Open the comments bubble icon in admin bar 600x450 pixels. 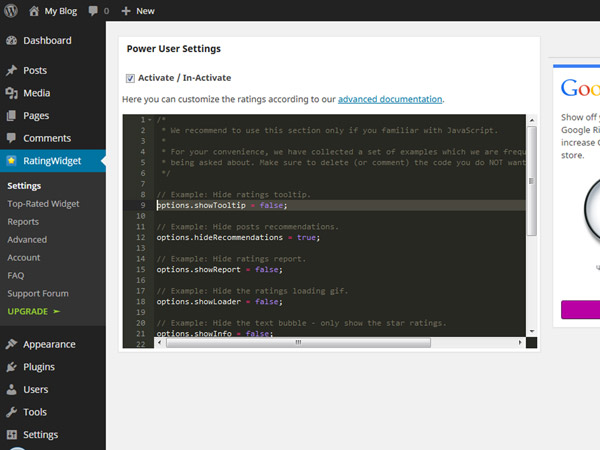[93, 11]
